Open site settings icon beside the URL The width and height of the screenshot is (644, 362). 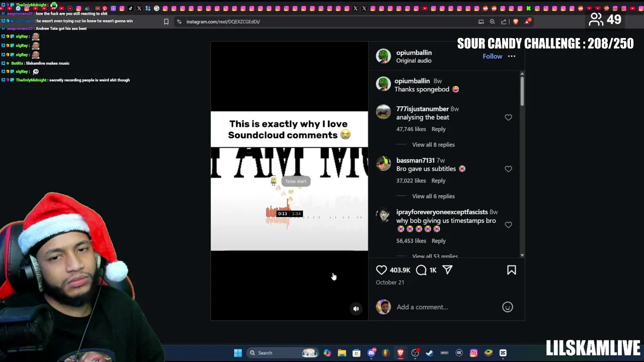(x=179, y=22)
